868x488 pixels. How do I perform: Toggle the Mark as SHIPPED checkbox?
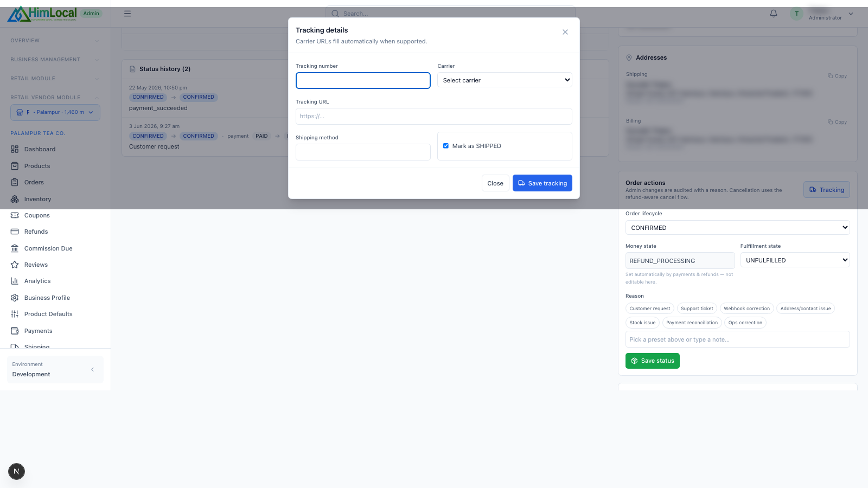[x=446, y=146]
